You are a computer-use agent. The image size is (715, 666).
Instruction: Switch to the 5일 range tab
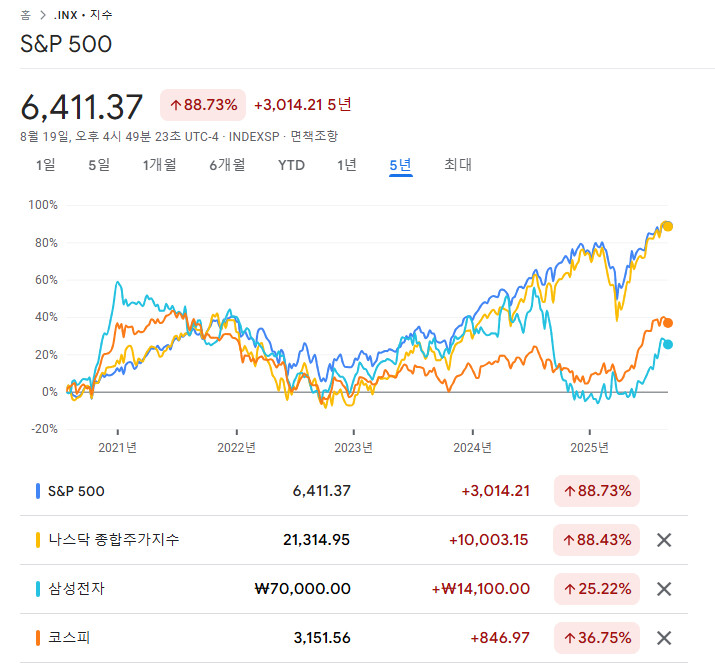click(98, 165)
